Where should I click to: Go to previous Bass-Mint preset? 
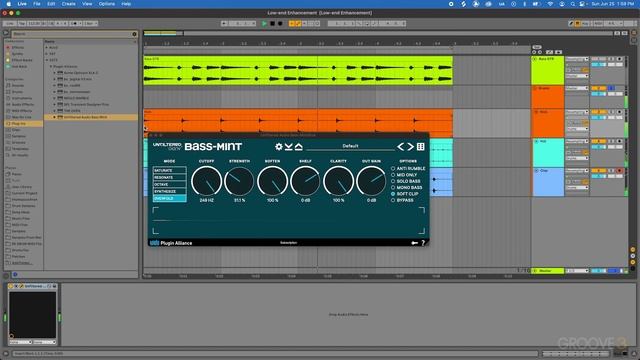[x=400, y=147]
